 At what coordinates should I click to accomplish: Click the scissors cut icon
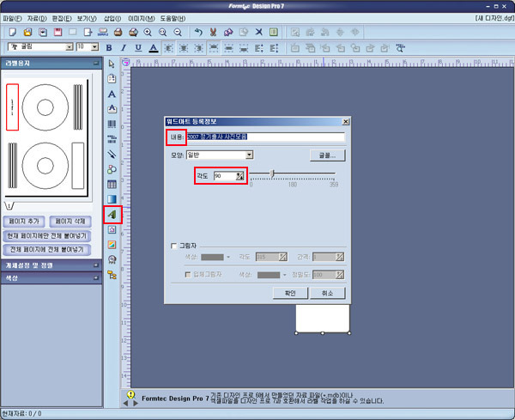tap(213, 32)
